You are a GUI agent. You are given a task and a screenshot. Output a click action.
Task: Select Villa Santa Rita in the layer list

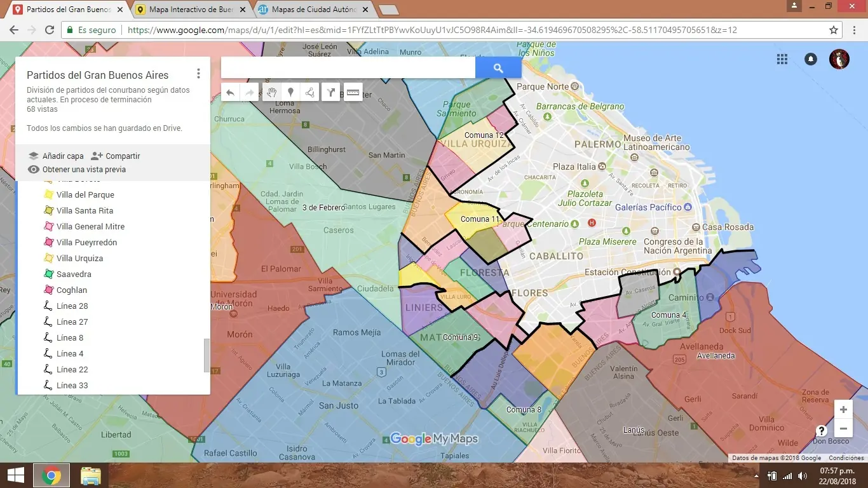point(85,210)
